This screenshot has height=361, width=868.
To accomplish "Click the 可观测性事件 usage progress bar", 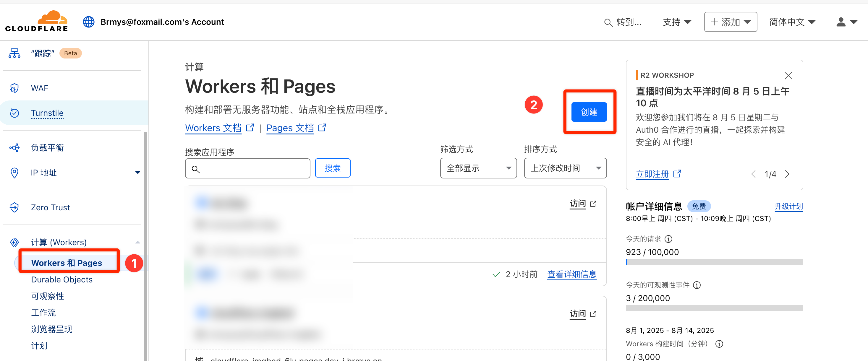I will pos(714,308).
